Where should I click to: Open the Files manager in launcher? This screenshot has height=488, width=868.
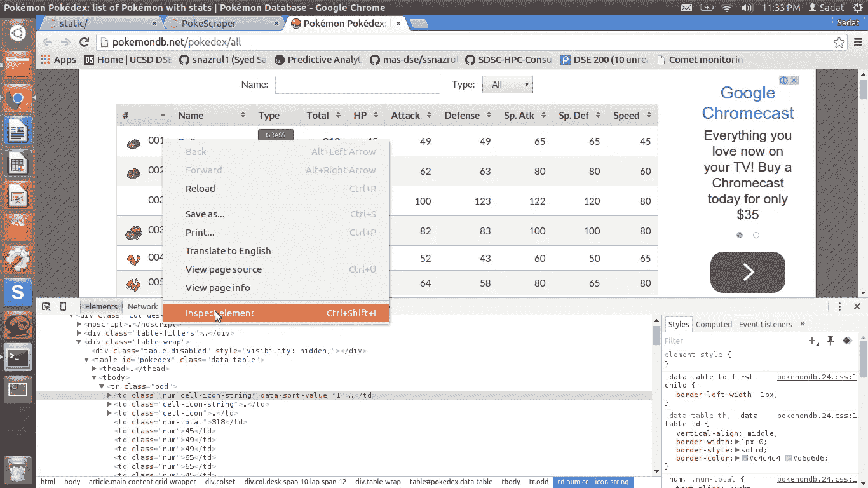coord(18,65)
